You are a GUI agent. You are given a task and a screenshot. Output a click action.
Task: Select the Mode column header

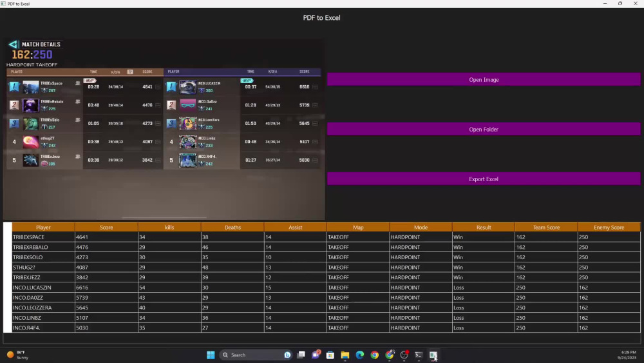point(421,227)
